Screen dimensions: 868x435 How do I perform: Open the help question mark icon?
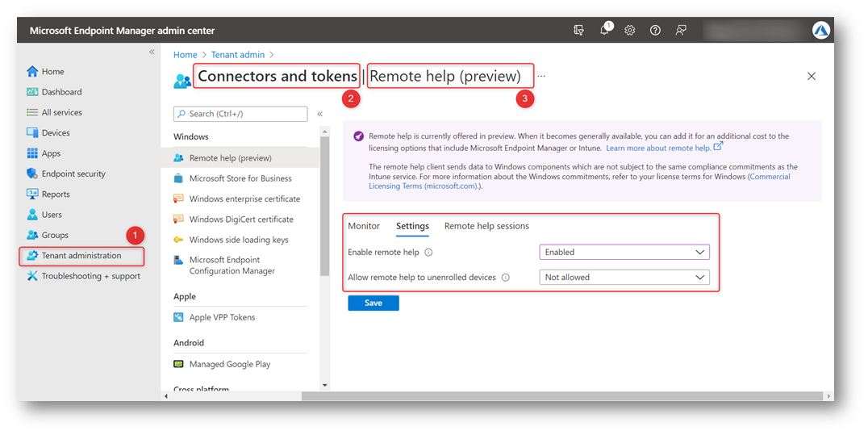coord(655,31)
